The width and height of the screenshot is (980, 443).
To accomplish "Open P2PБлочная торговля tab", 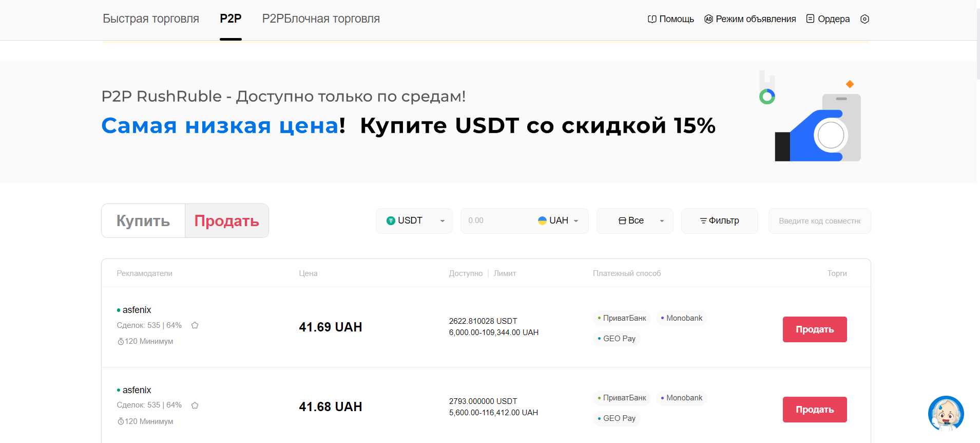I will pos(321,19).
